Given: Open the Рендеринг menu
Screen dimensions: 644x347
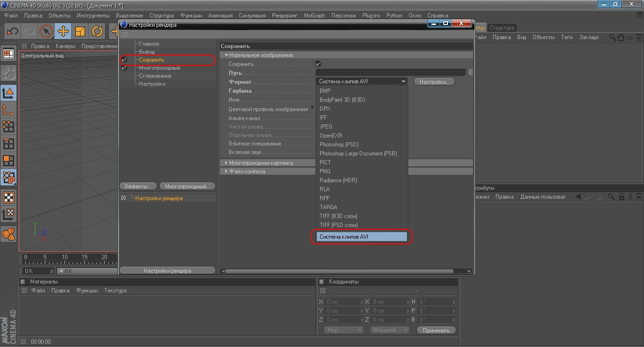Looking at the screenshot, I should tap(285, 16).
